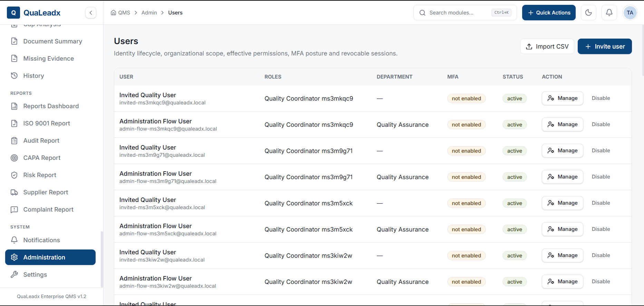Disable admin-flow-ms3kiw2w user
This screenshot has width=644, height=306.
coord(601,282)
